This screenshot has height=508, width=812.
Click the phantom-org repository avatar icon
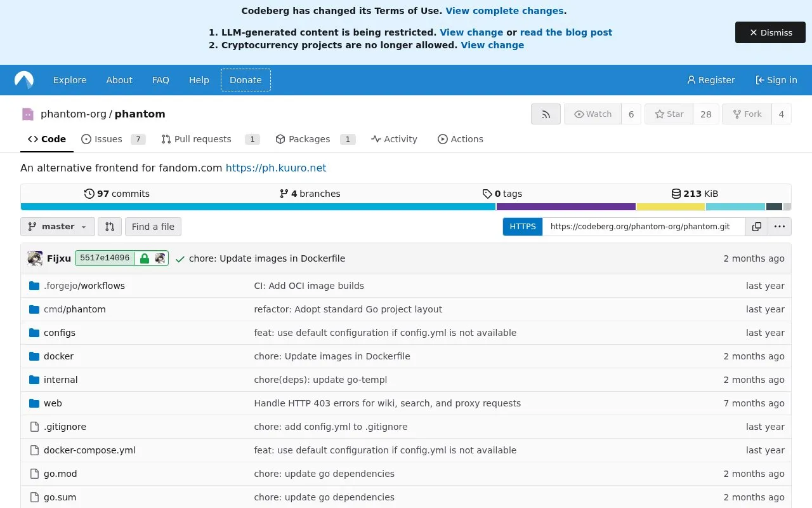27,114
